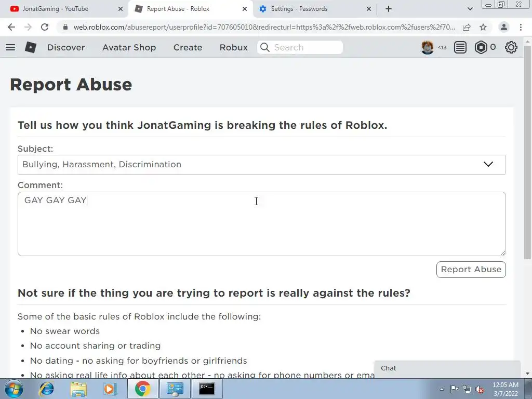Open the Chrome taskbar icon

pyautogui.click(x=142, y=389)
